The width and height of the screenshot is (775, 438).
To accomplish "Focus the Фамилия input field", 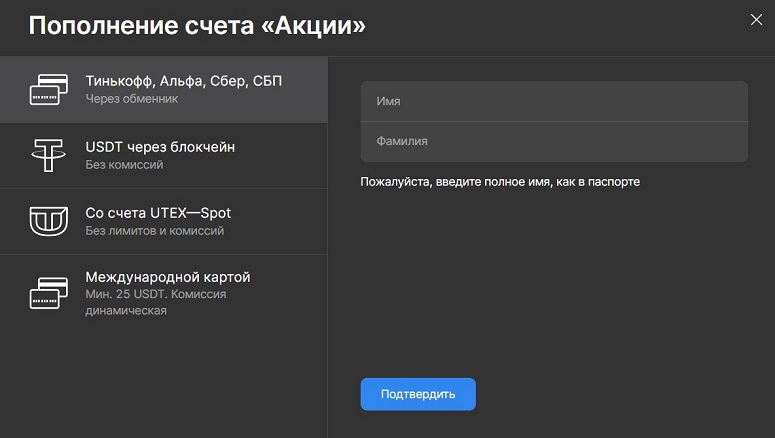I will (554, 141).
